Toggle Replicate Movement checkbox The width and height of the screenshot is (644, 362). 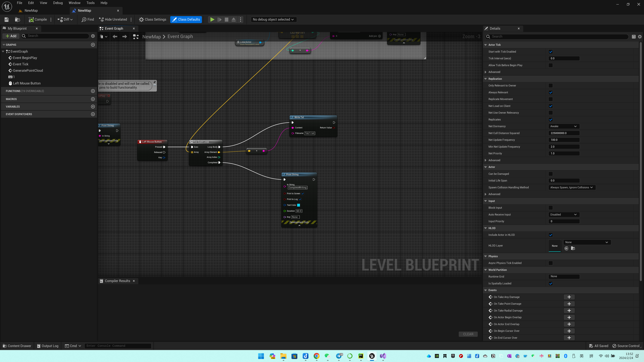coord(550,99)
